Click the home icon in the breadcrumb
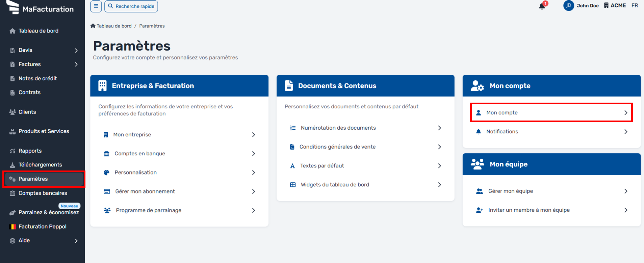 coord(93,26)
